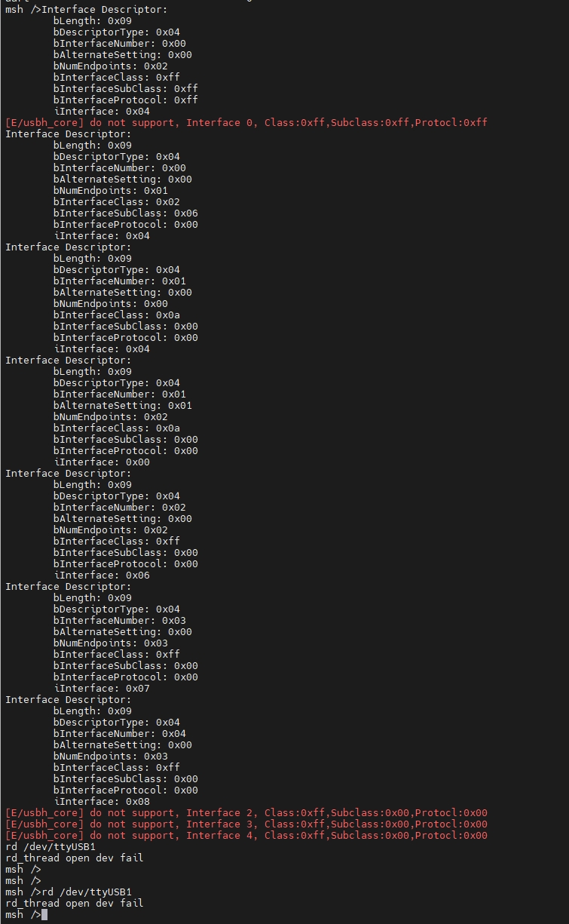Click 'bAlternateSetting: 0x01' line
This screenshot has height=924, width=569.
(123, 406)
